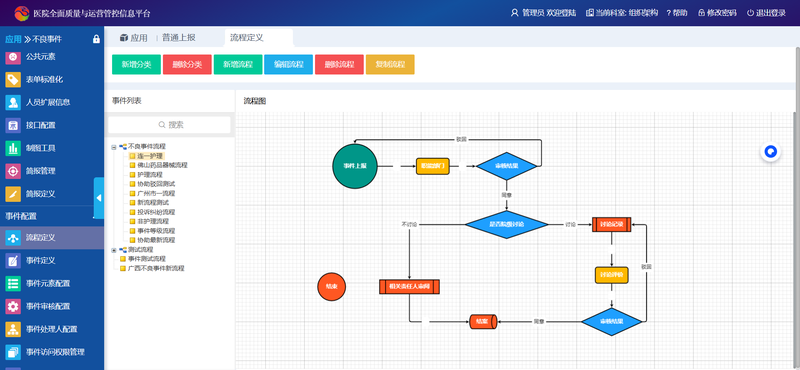Image resolution: width=800 pixels, height=370 pixels.
Task: Click the 退出登录 power icon
Action: 750,13
